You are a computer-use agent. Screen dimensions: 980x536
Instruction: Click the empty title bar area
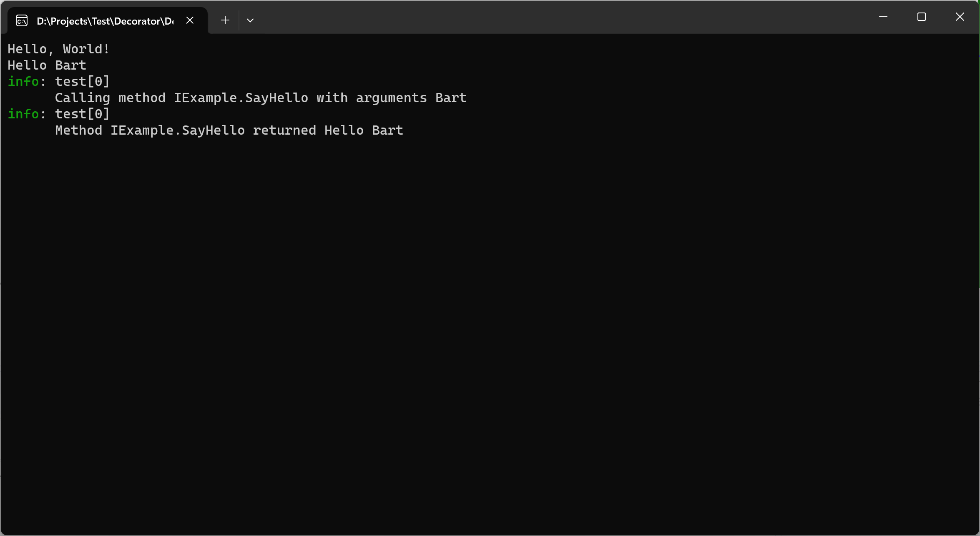coord(563,17)
